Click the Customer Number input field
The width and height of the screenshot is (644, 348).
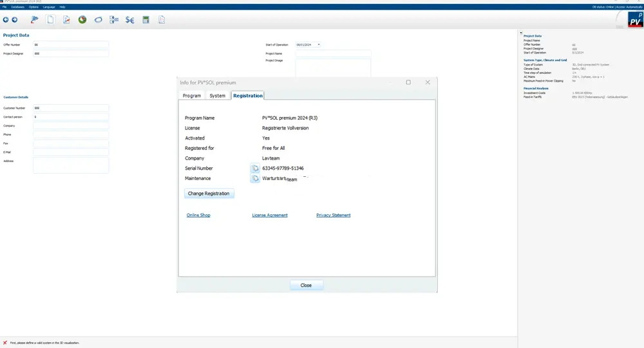coord(71,108)
